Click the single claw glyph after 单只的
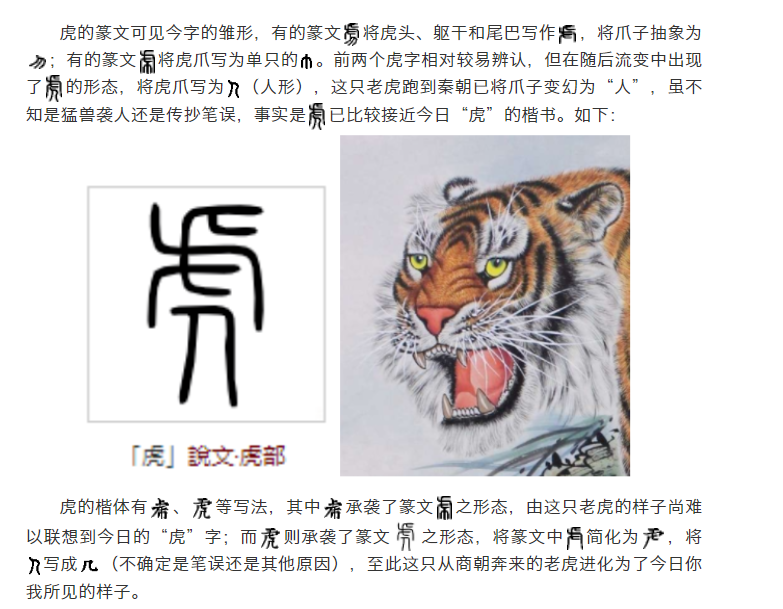 tap(306, 61)
